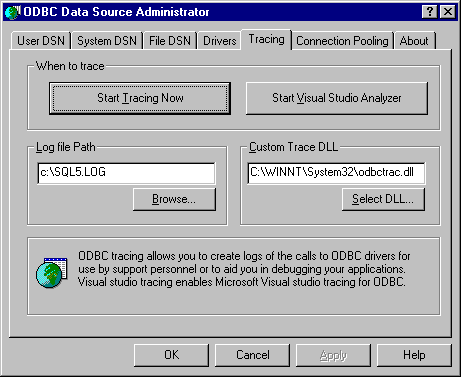Viewport: 461px width, 377px height.
Task: Click the question mark help icon in title bar
Action: tap(430, 12)
